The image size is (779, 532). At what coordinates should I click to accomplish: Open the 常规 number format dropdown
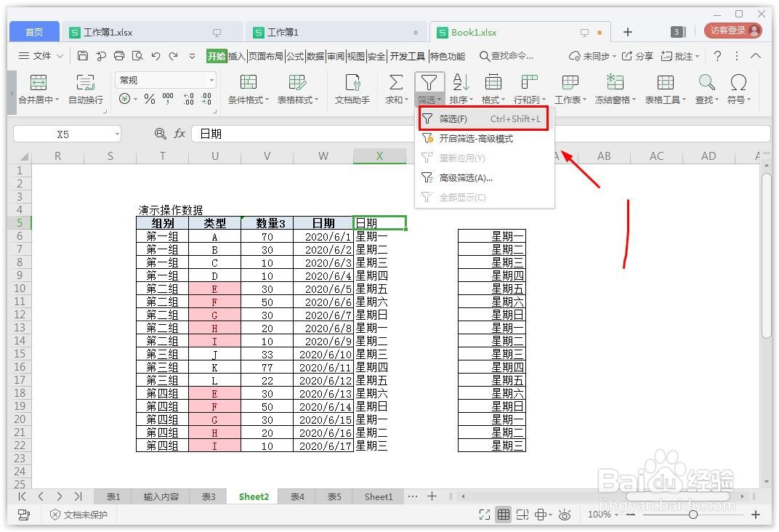[165, 78]
